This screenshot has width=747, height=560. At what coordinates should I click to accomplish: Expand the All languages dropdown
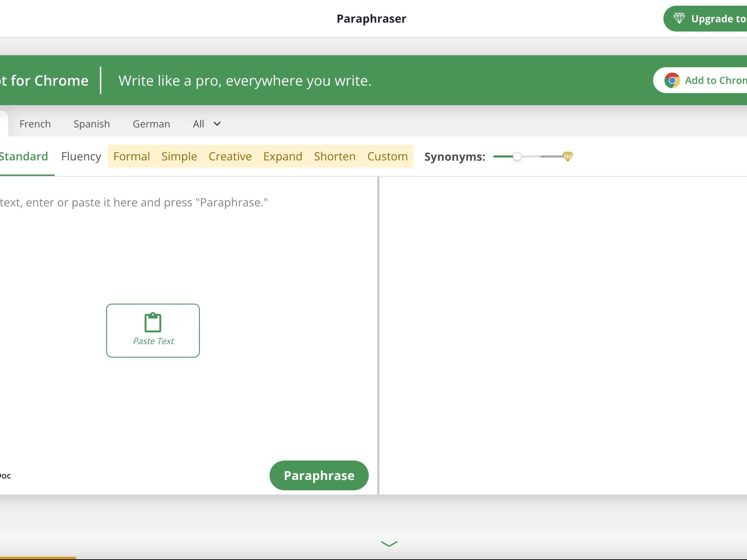pos(207,124)
